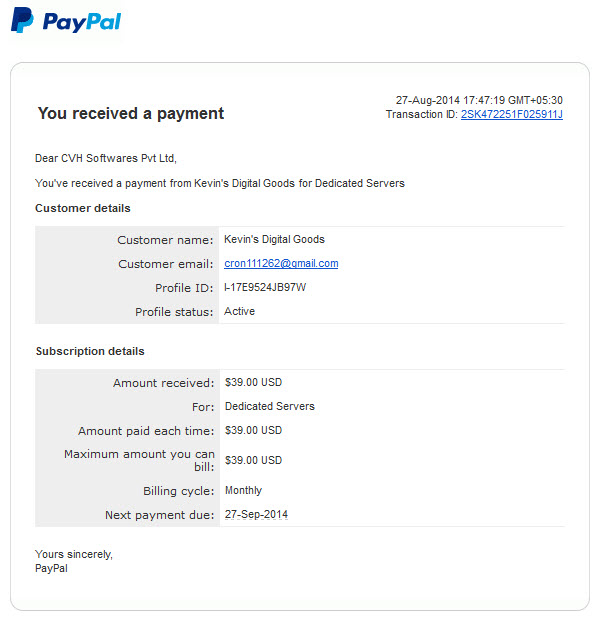Click the Dedicated Servers value in For row

tap(270, 406)
